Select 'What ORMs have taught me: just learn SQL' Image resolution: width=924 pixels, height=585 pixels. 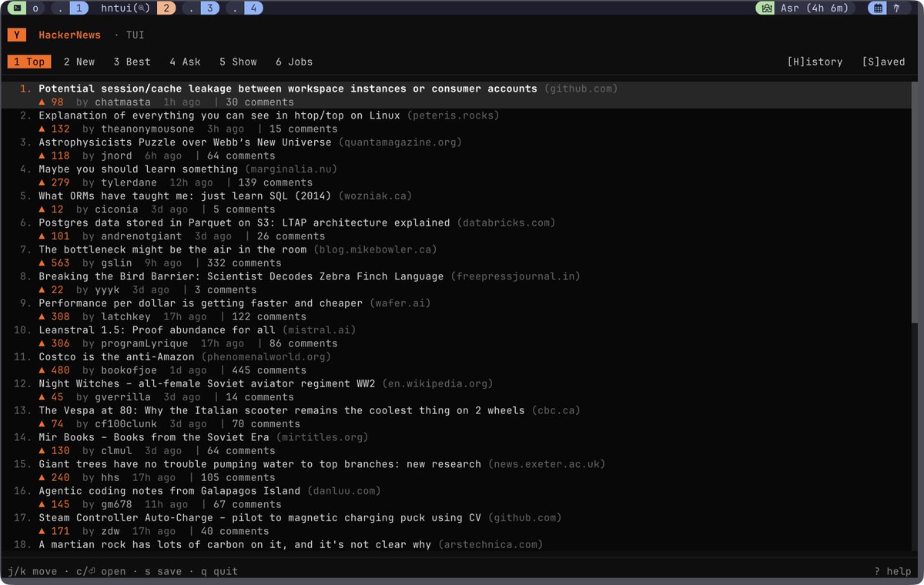coord(185,196)
